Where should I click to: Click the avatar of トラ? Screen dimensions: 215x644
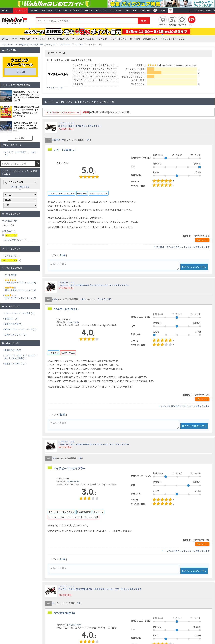pyautogui.click(x=48, y=458)
